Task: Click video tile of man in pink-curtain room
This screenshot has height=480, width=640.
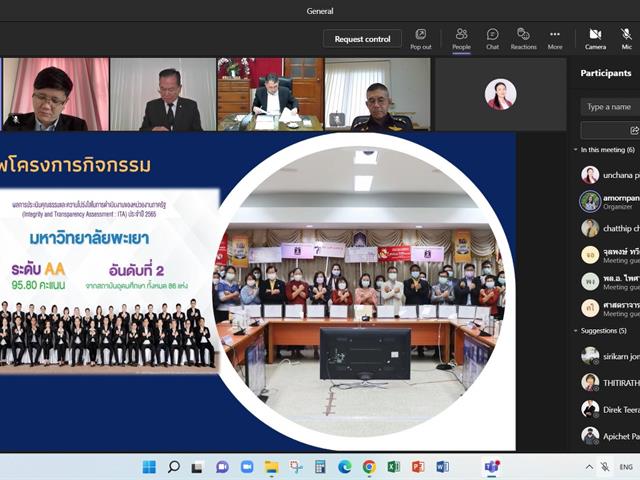Action: click(x=56, y=94)
